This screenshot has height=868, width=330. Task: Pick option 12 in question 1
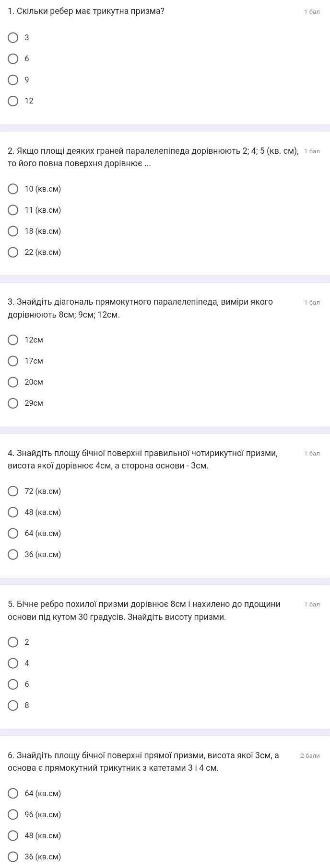tap(13, 101)
